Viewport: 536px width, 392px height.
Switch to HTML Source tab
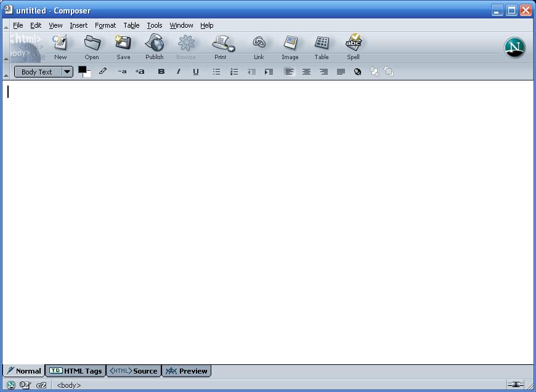(x=133, y=371)
